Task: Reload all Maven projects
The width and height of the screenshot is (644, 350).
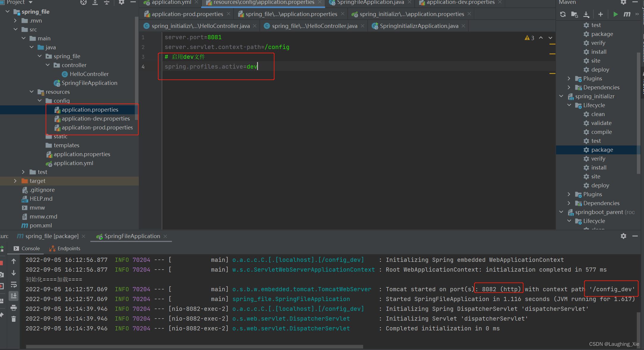Action: (563, 14)
